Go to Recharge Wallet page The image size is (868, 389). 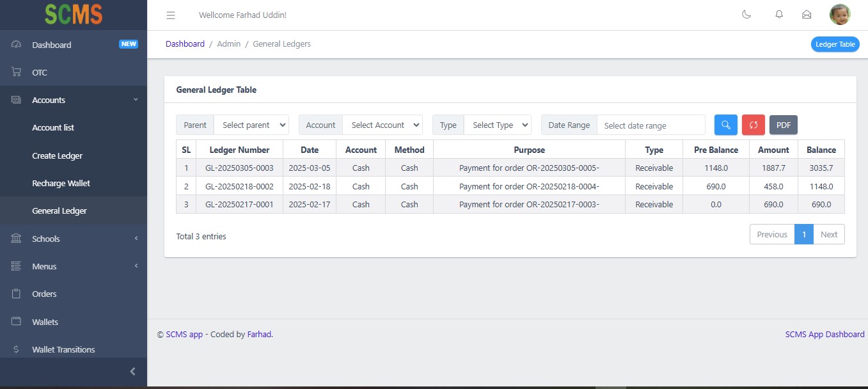pos(61,183)
